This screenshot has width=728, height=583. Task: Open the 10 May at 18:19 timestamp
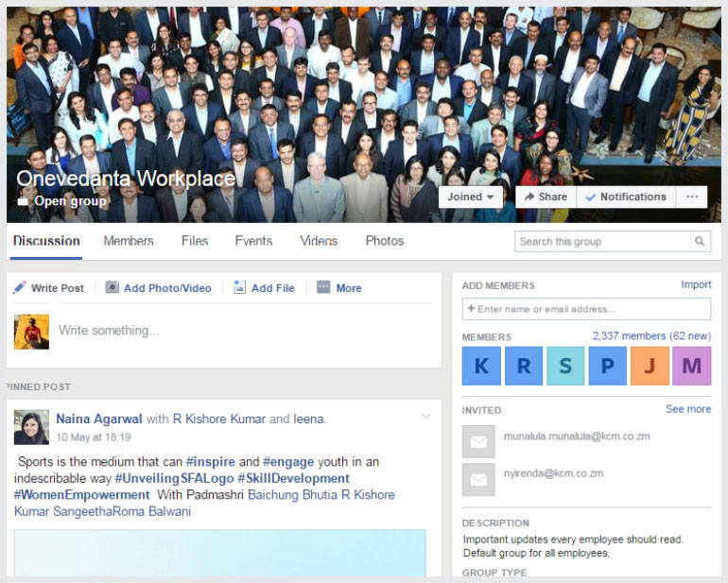pyautogui.click(x=94, y=437)
